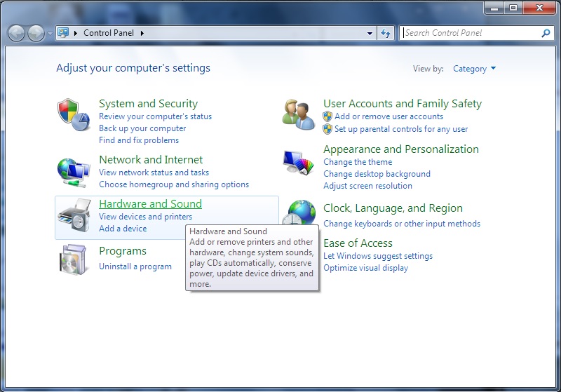Click the Back navigation arrow button
561x392 pixels.
point(16,33)
